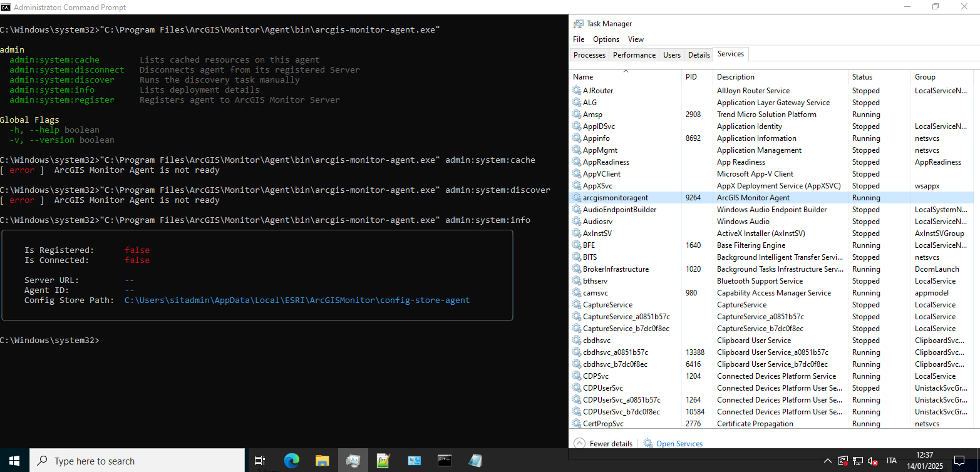Sort services by the Status column
This screenshot has width=980, height=472.
(x=879, y=77)
